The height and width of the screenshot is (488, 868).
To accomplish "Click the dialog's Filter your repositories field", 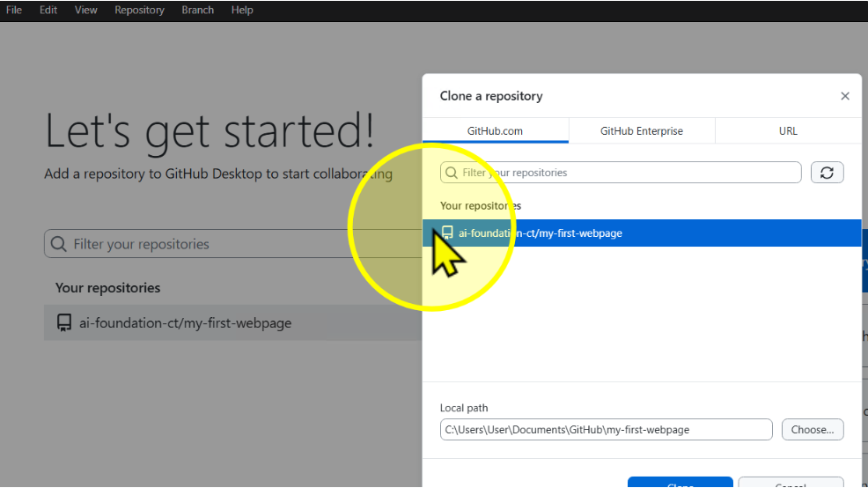I will [621, 173].
